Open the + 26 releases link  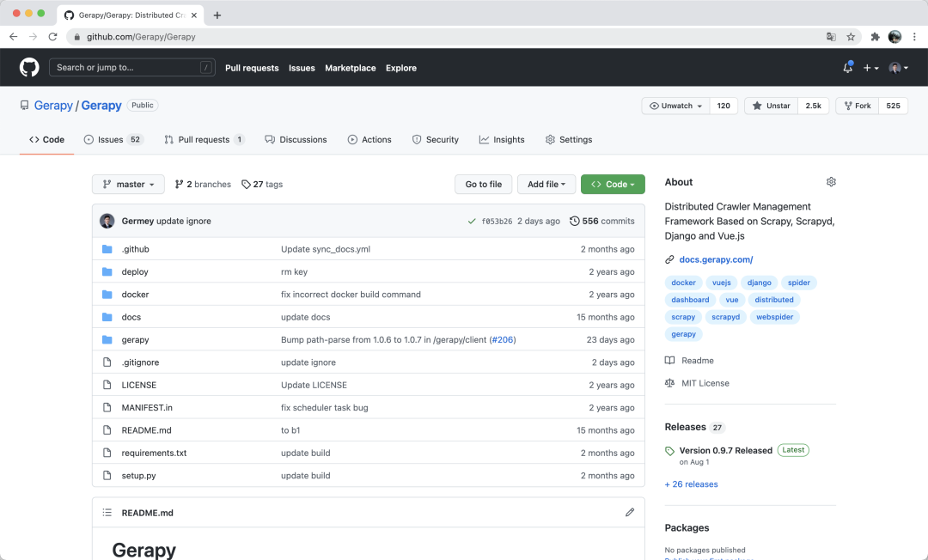coord(691,484)
